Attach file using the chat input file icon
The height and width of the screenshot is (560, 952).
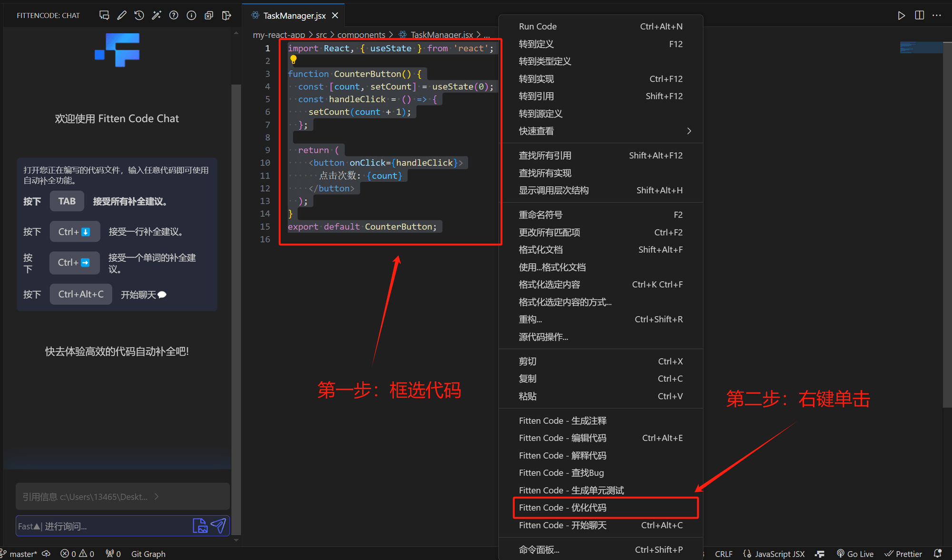[200, 526]
